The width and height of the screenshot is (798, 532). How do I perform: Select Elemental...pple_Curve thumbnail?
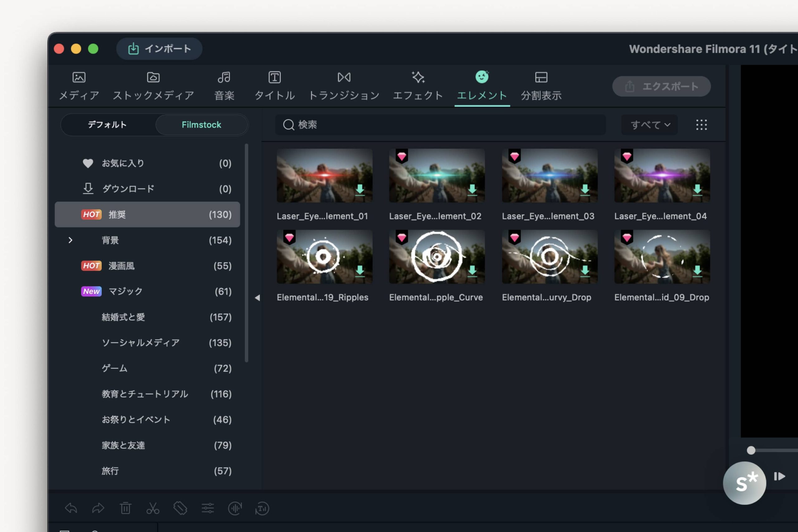437,257
